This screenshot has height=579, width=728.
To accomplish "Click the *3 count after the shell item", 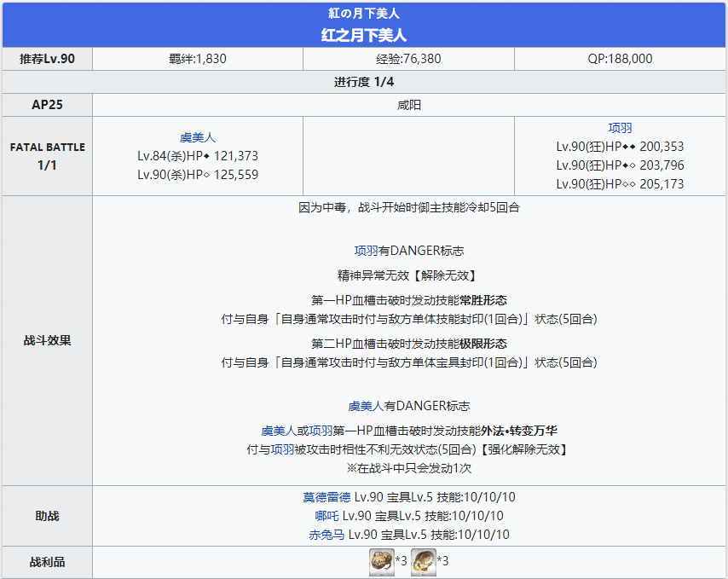I will (443, 561).
